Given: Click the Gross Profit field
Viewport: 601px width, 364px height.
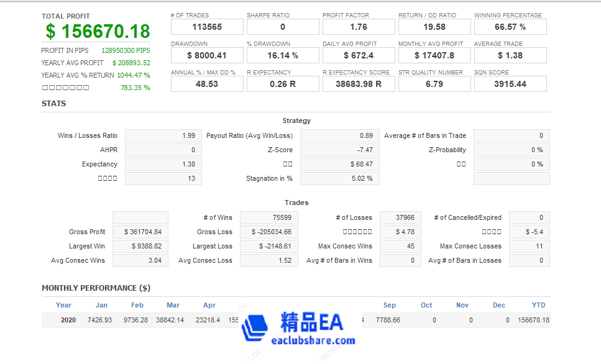Looking at the screenshot, I should [140, 232].
